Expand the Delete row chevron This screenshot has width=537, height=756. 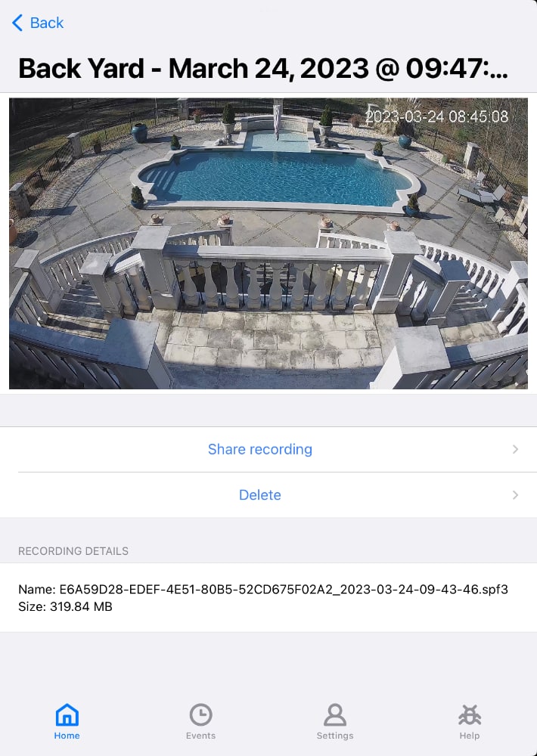point(515,495)
